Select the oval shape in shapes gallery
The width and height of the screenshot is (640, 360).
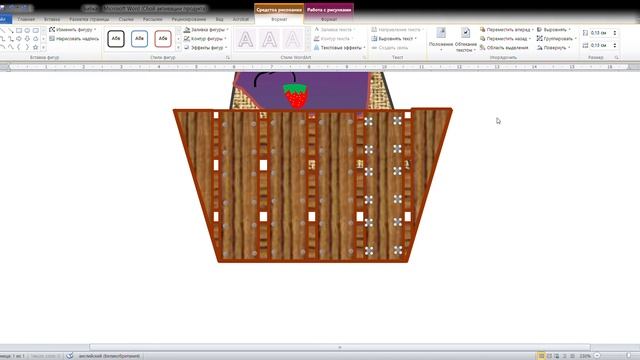pos(27,31)
